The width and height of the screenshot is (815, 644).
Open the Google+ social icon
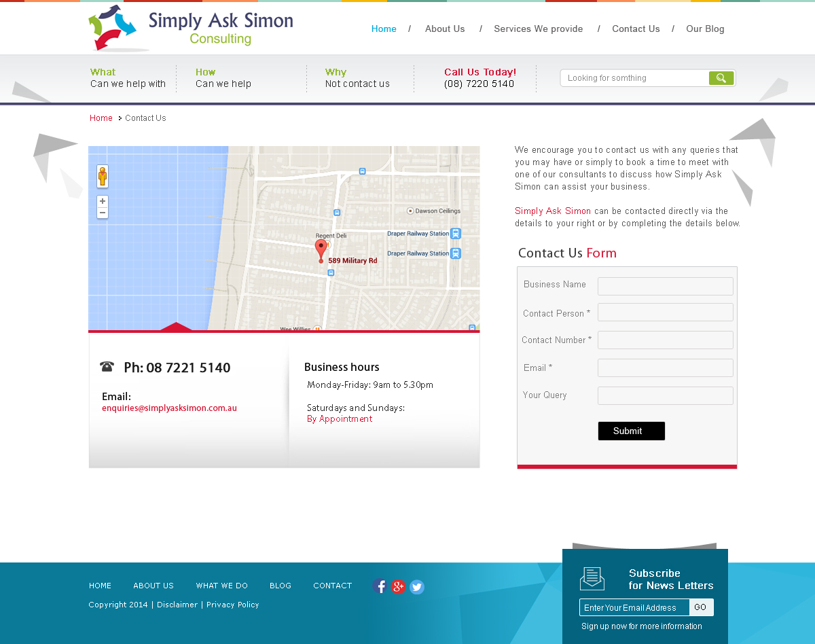click(x=398, y=586)
